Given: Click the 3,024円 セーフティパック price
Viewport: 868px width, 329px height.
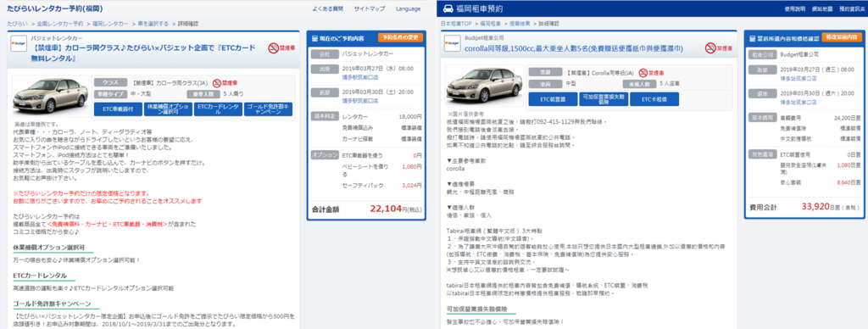Looking at the screenshot, I should 411,186.
